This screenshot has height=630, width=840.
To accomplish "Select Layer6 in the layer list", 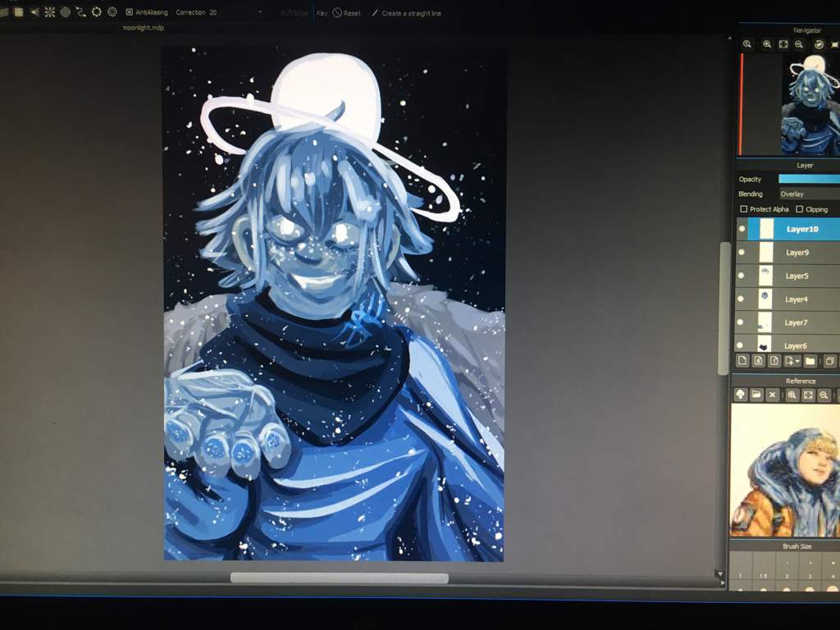I will click(x=787, y=345).
